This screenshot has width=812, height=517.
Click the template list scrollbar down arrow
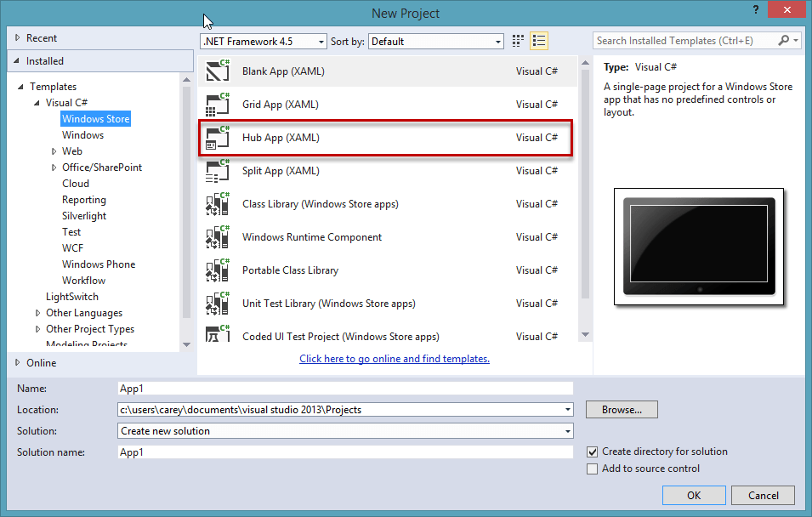coord(585,335)
